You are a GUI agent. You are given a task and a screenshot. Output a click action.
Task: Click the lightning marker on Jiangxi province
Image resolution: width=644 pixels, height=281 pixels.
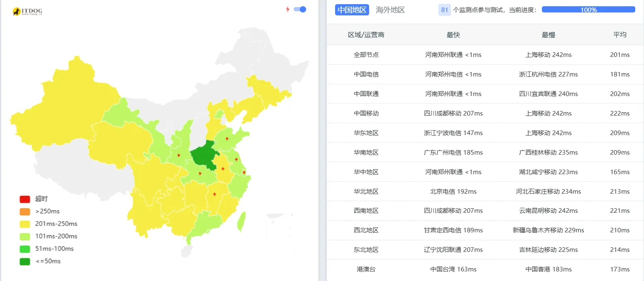point(215,194)
